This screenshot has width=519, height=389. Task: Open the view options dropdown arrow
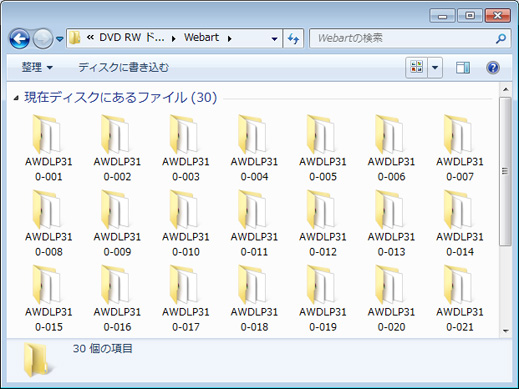[x=435, y=68]
